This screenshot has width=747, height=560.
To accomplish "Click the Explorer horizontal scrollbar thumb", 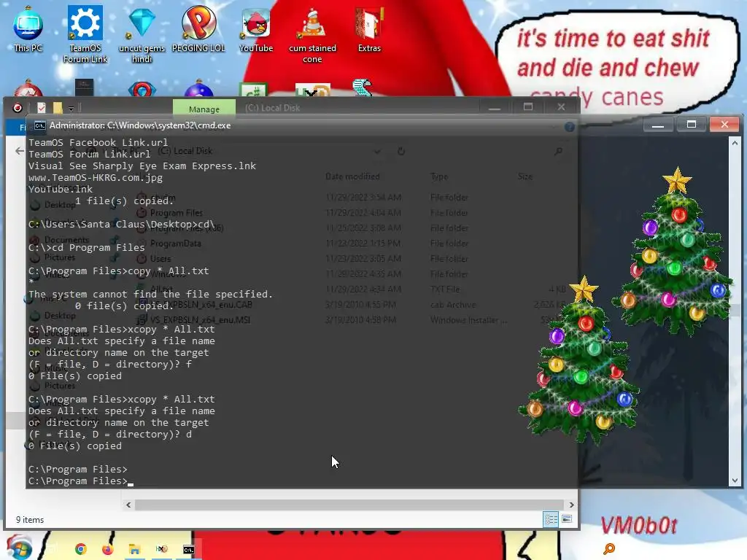I will point(349,505).
